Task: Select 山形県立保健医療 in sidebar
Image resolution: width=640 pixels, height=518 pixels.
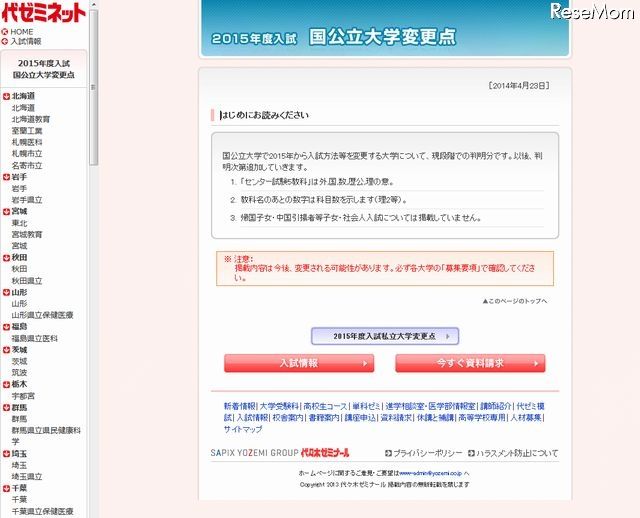Action: click(x=42, y=315)
